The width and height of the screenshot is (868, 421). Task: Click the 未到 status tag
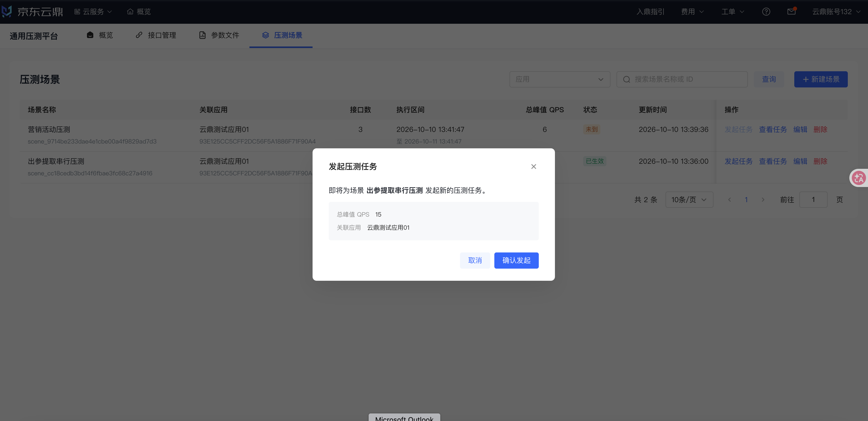[x=591, y=129]
